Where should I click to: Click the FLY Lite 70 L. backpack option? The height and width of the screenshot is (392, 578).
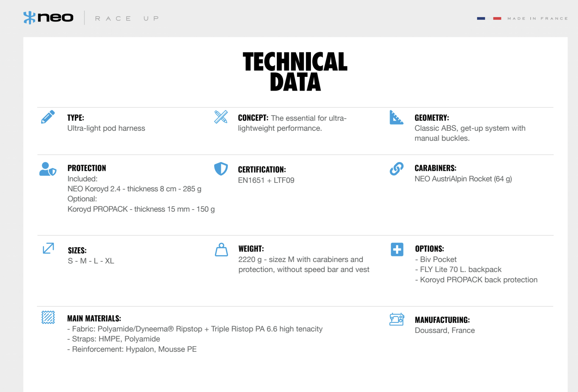coord(460,269)
